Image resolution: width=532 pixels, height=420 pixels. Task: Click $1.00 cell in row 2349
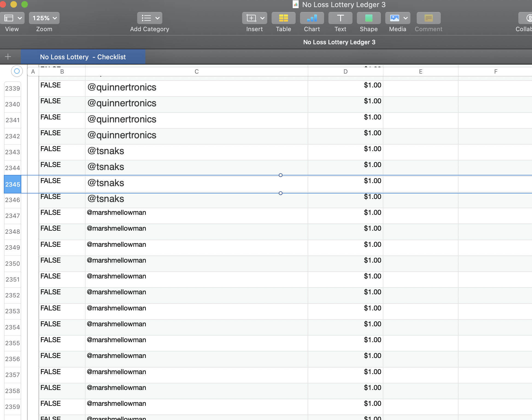click(345, 248)
